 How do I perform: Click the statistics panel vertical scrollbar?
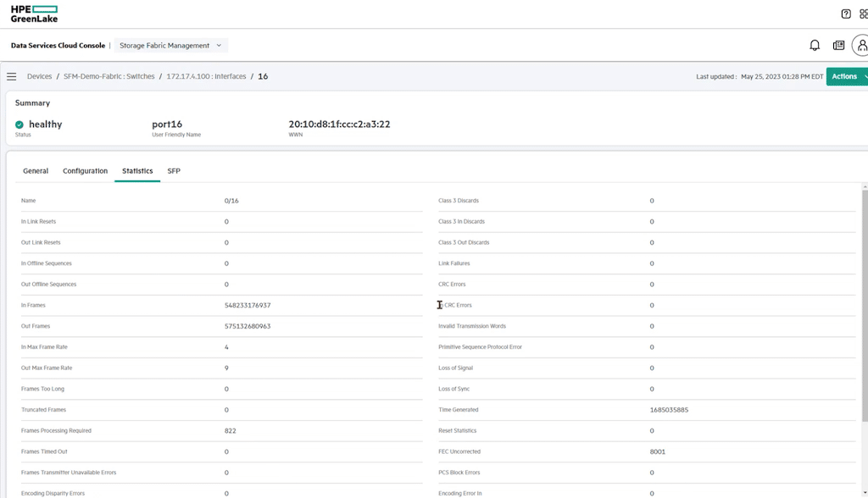(x=865, y=304)
